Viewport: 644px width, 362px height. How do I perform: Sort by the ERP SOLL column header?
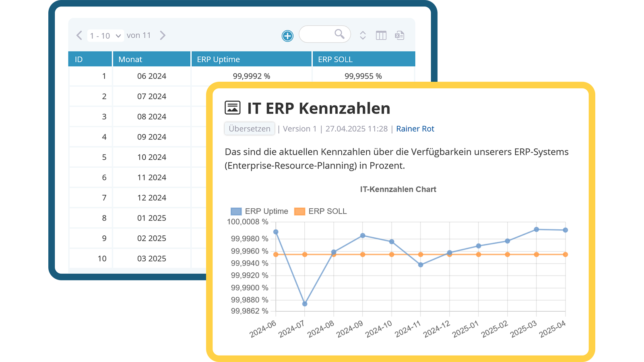coord(364,59)
